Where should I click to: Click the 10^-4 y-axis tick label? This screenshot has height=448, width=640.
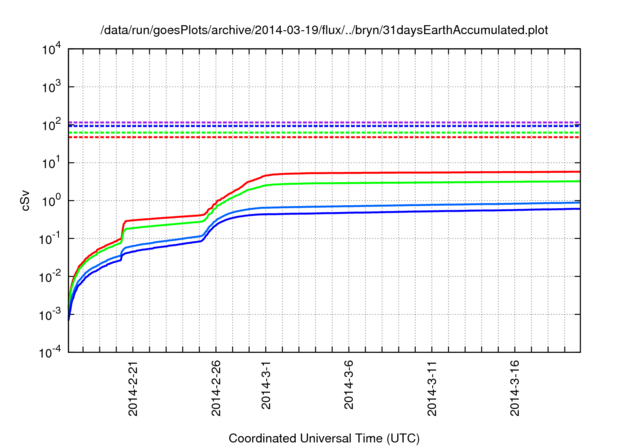[48, 352]
